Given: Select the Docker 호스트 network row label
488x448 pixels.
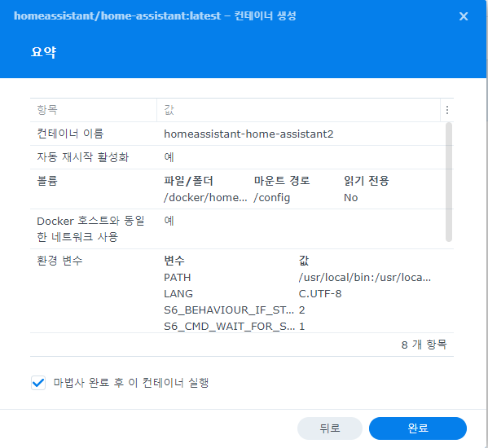Looking at the screenshot, I should point(90,229).
